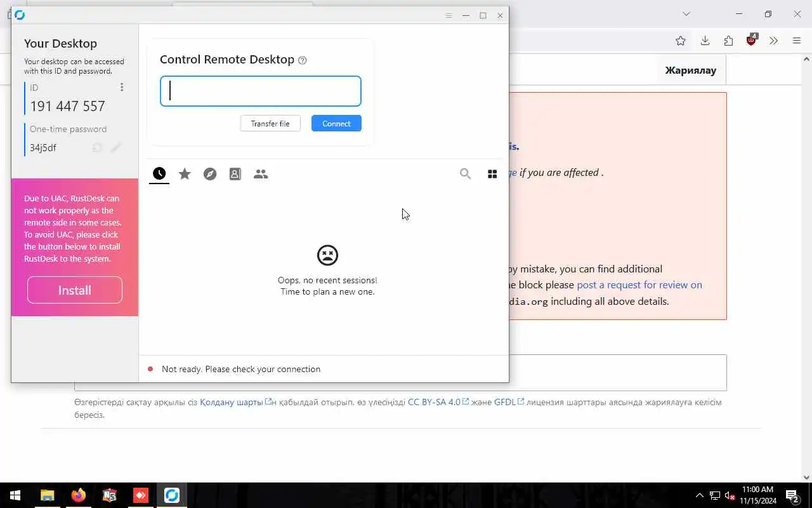
Task: Click 'Oops, no recent sessions!' text
Action: [327, 280]
